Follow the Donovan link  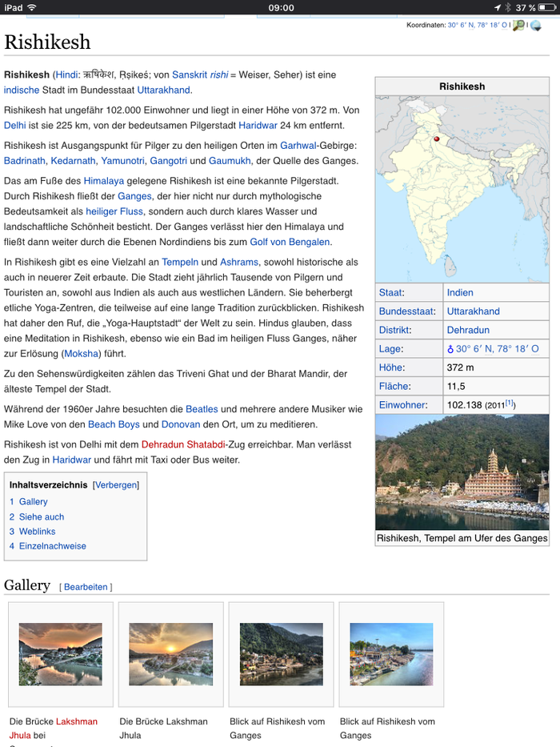181,424
